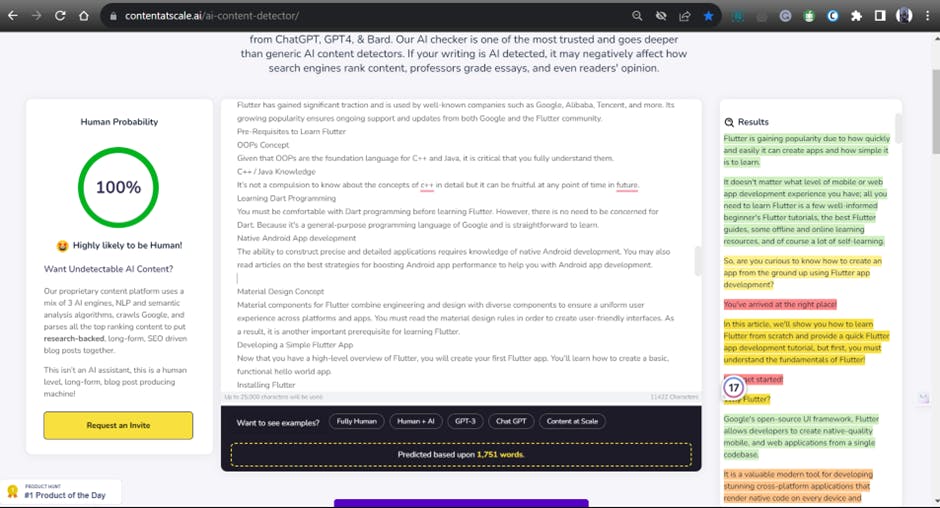This screenshot has height=508, width=940.
Task: Click the purple button below the detector box
Action: tap(461, 503)
